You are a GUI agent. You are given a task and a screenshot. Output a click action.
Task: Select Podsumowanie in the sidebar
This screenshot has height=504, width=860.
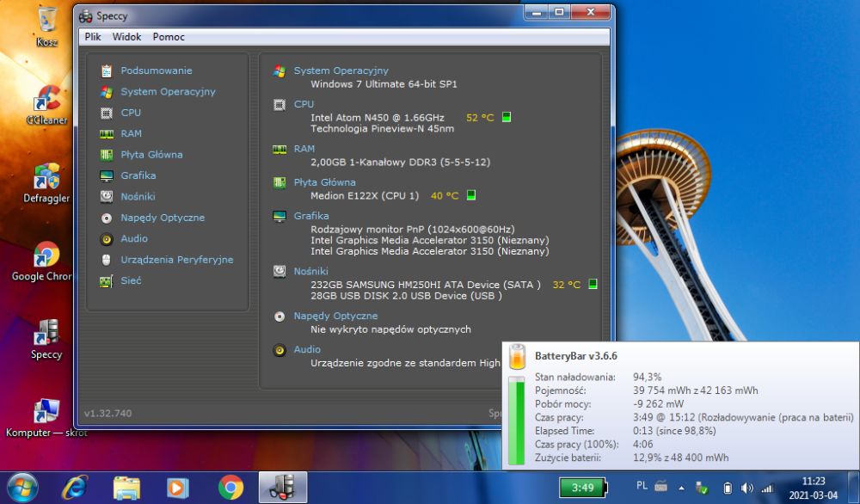click(x=157, y=71)
